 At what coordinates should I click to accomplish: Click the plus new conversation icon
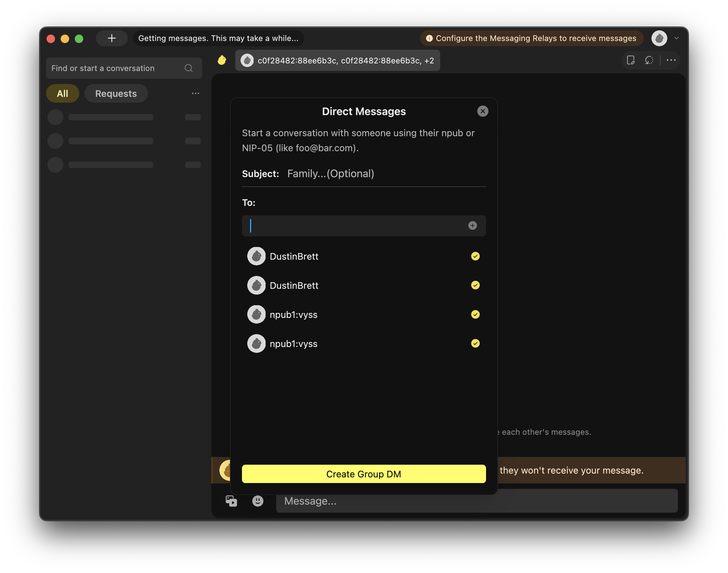click(111, 38)
